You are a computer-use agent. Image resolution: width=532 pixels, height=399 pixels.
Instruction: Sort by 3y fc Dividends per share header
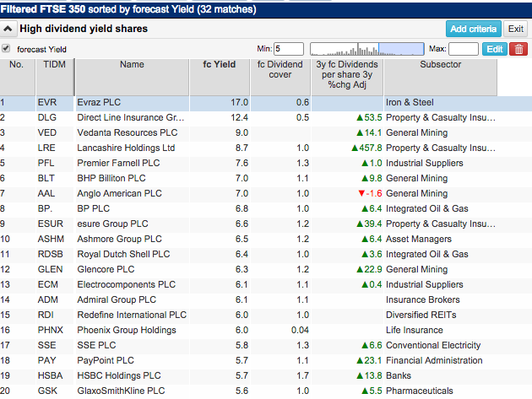347,78
